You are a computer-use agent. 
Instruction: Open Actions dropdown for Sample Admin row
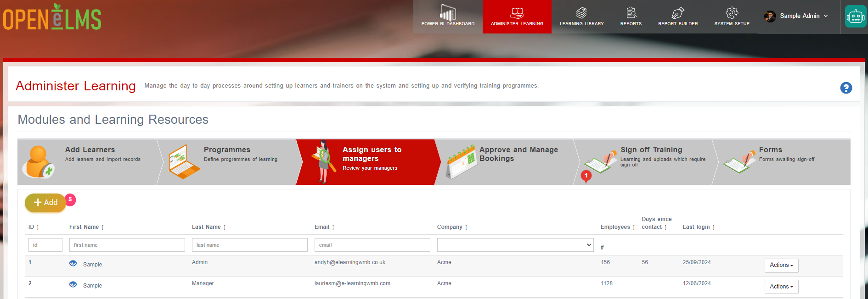781,266
